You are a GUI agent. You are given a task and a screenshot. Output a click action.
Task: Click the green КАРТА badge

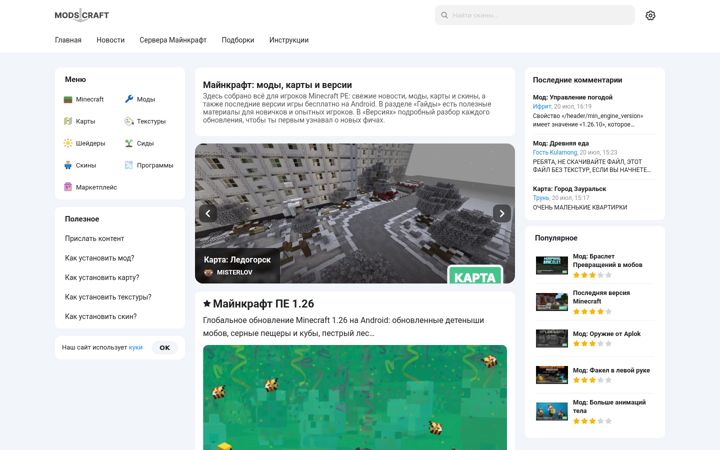(x=475, y=275)
